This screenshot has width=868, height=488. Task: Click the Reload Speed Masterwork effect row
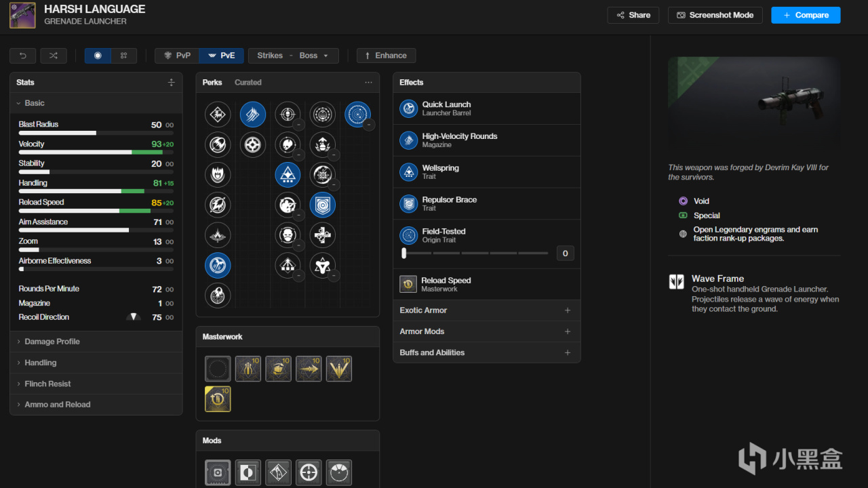(x=487, y=284)
